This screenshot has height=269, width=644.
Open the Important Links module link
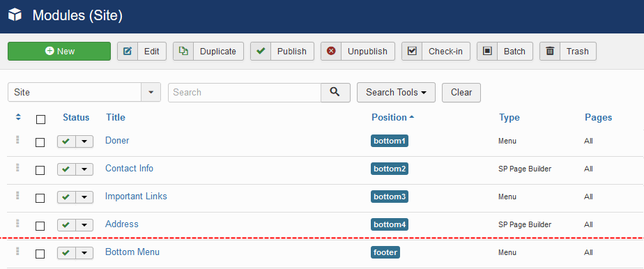(x=136, y=197)
